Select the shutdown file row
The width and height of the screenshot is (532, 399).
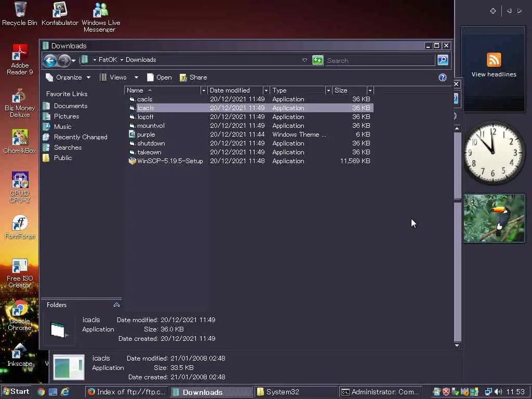coord(249,143)
